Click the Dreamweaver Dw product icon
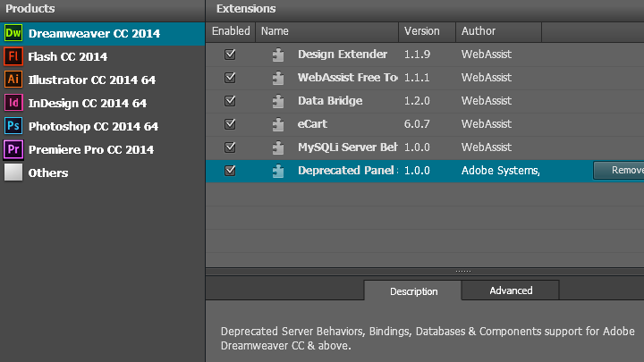 (13, 33)
